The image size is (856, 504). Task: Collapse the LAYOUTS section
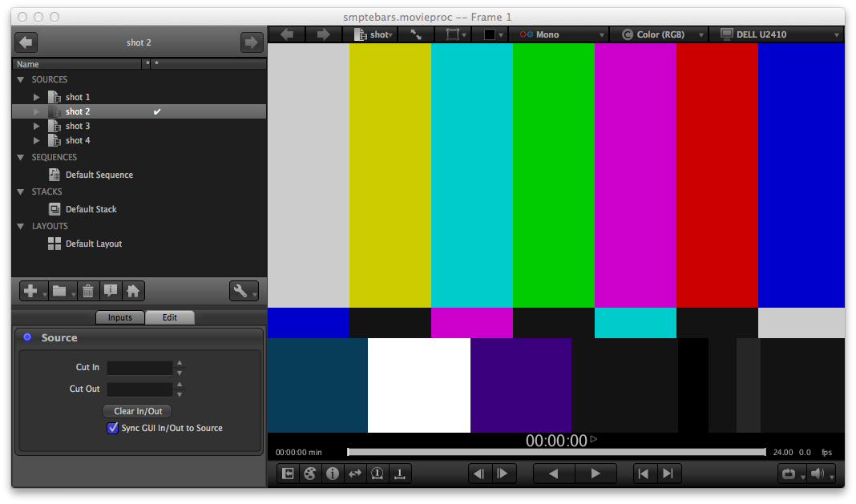pyautogui.click(x=21, y=226)
